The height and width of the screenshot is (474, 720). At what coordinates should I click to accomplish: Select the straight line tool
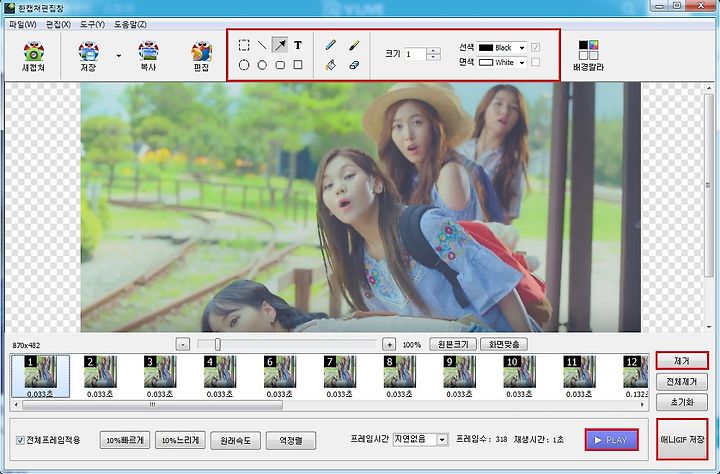coord(262,45)
